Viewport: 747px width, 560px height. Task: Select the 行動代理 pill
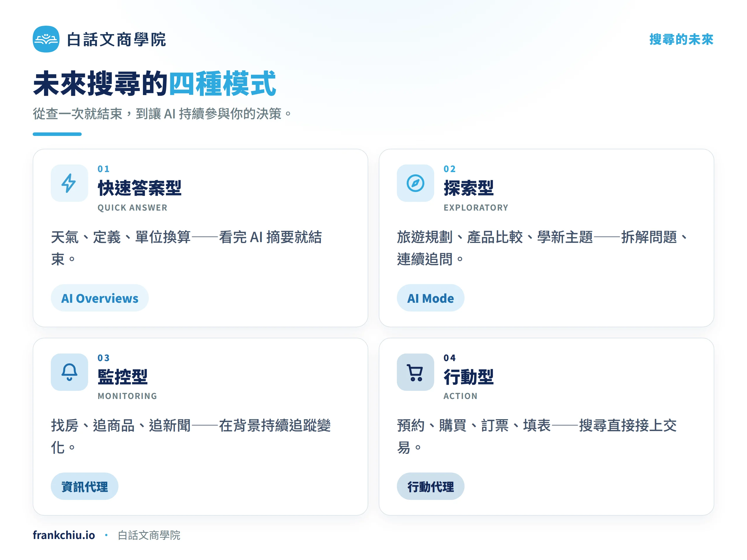[x=430, y=487]
